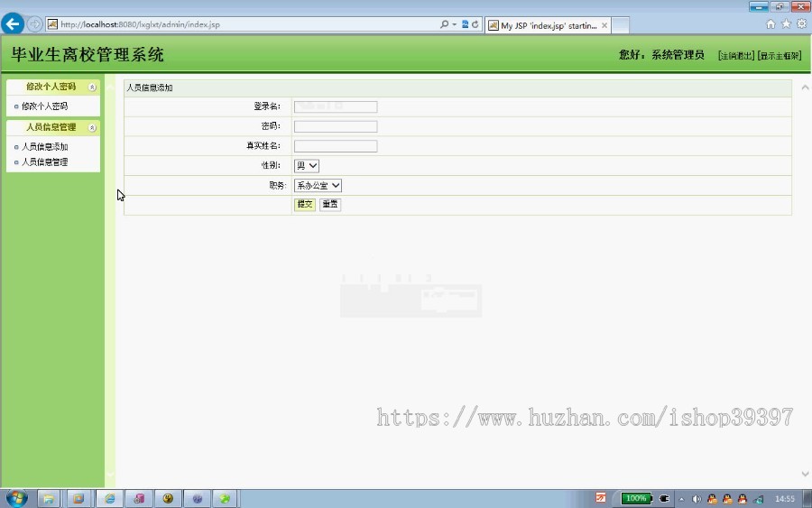Open 人员信息添加 sidebar menu item
Viewport: 812px width, 508px height.
(44, 146)
